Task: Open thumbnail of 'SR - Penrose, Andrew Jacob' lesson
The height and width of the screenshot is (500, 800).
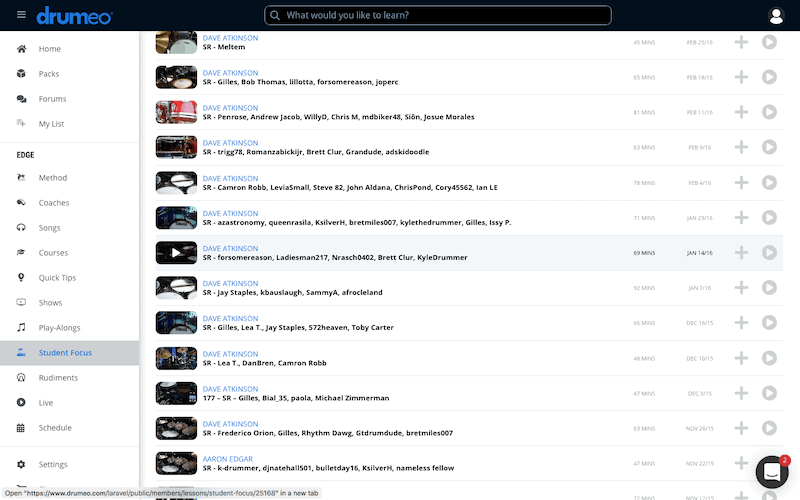Action: [x=176, y=112]
